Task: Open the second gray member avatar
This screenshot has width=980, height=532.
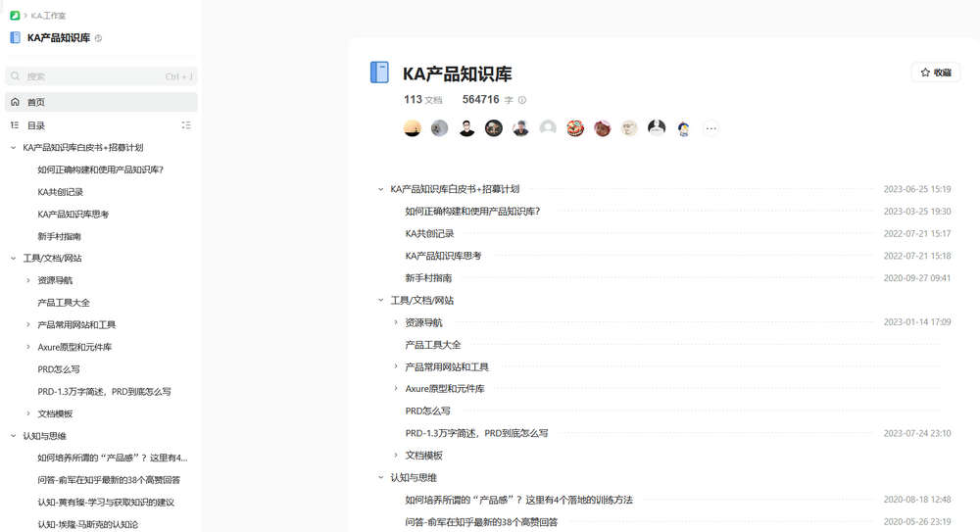Action: pyautogui.click(x=439, y=128)
